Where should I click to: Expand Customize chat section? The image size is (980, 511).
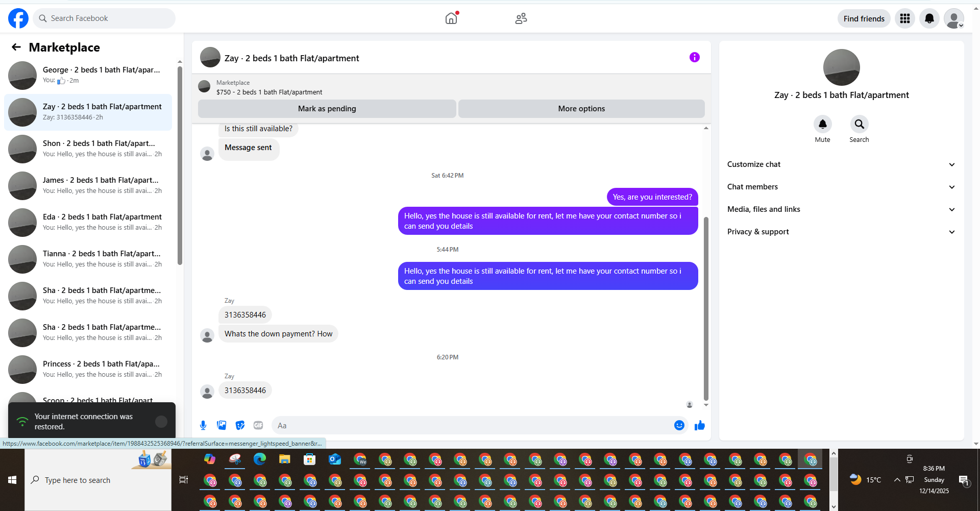pos(841,164)
